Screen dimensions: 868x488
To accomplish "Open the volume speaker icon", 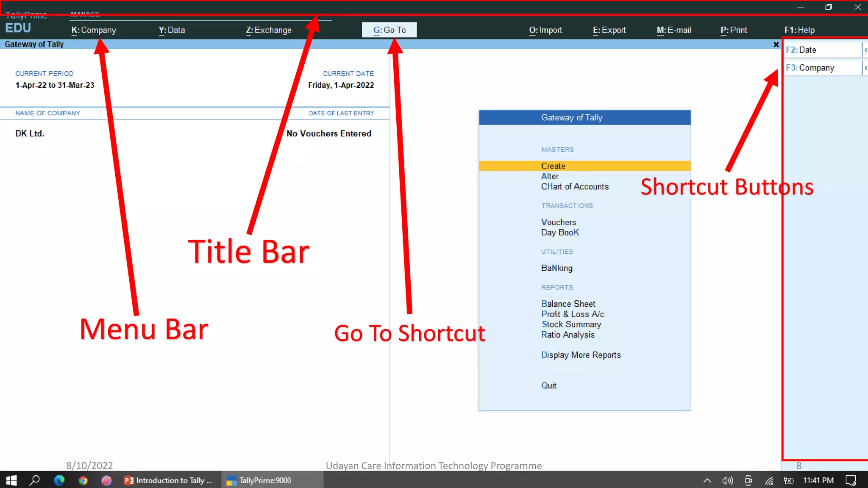I will pyautogui.click(x=727, y=480).
